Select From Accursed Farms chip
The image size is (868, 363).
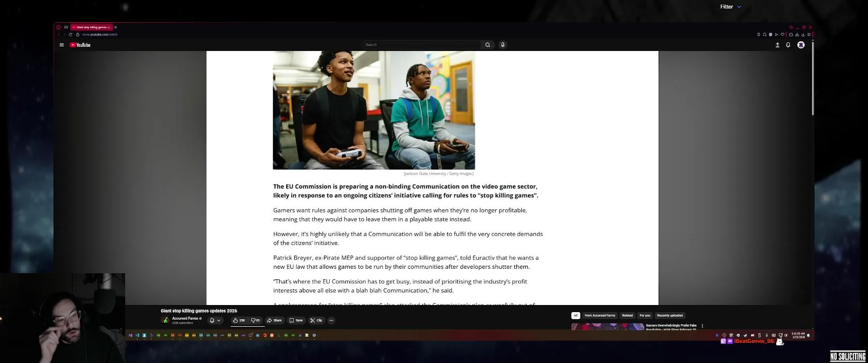coord(600,316)
